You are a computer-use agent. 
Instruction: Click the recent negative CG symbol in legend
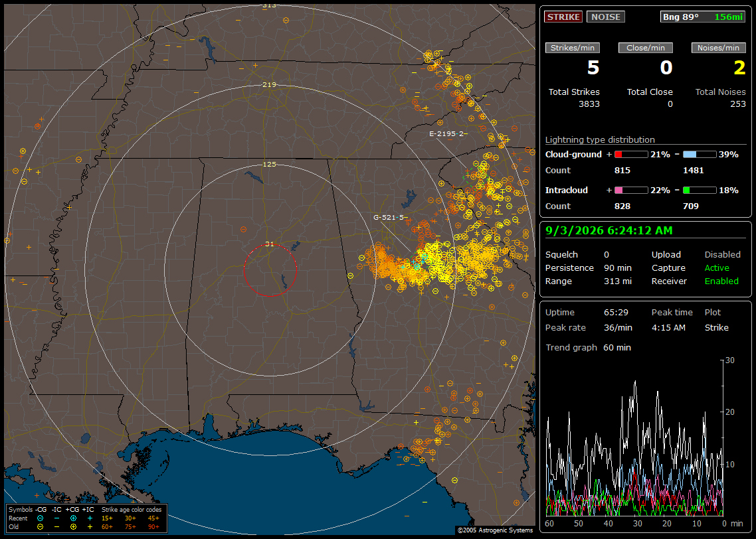(40, 518)
